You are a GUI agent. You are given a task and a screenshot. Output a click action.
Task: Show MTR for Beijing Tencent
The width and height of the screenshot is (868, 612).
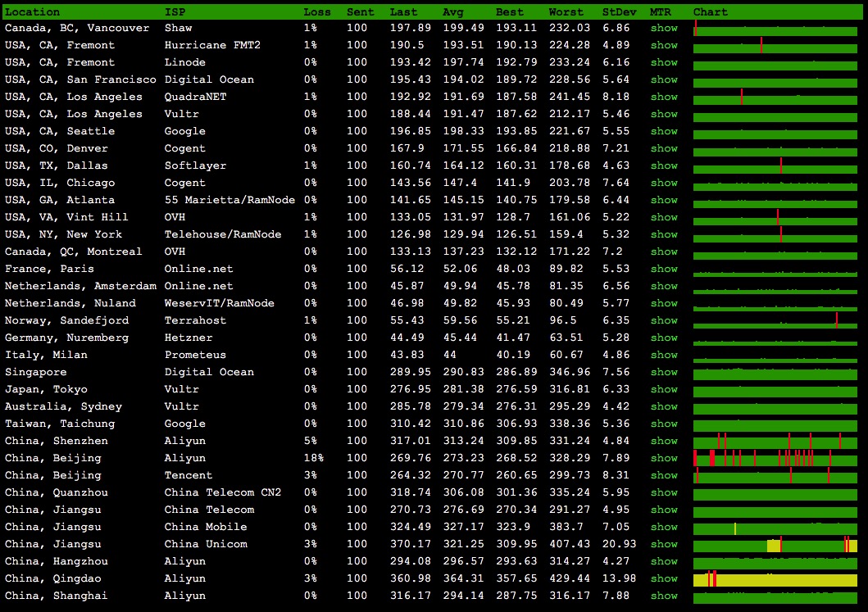tap(664, 474)
